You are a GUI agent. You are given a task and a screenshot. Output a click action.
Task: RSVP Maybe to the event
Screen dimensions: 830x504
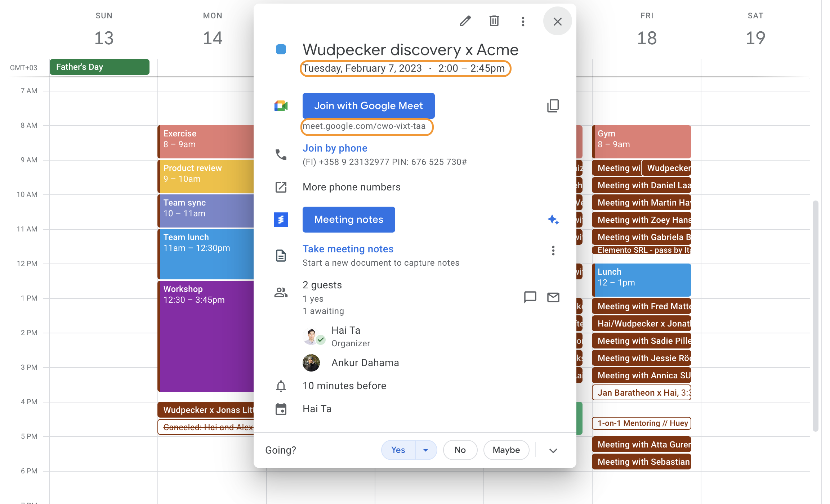(506, 450)
